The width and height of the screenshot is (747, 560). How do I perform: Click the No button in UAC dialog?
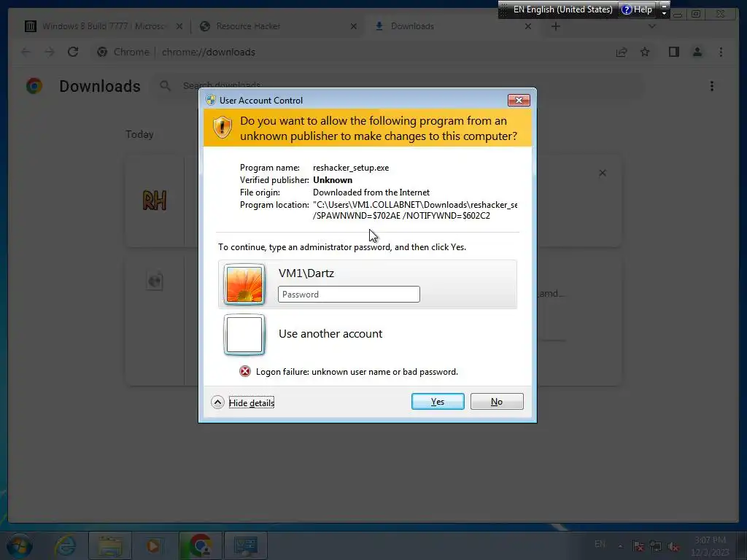pyautogui.click(x=496, y=402)
